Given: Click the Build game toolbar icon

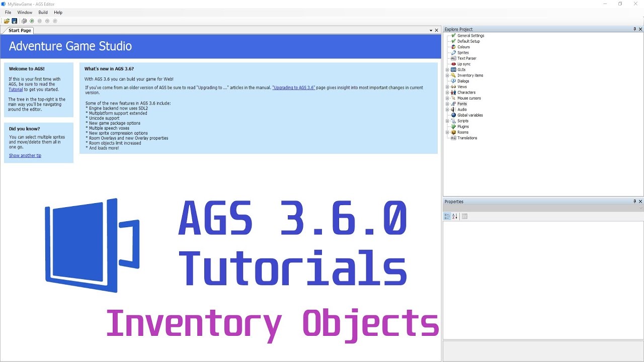Looking at the screenshot, I should (x=24, y=21).
